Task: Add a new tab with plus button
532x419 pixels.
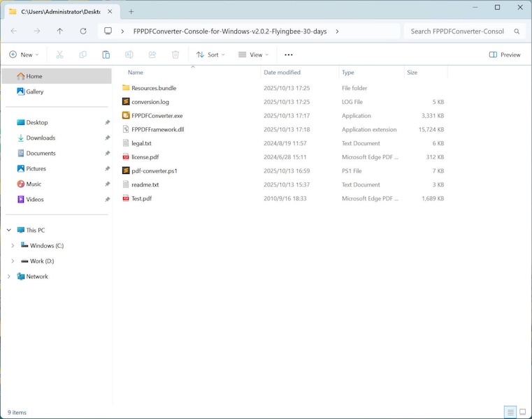Action: 131,11
